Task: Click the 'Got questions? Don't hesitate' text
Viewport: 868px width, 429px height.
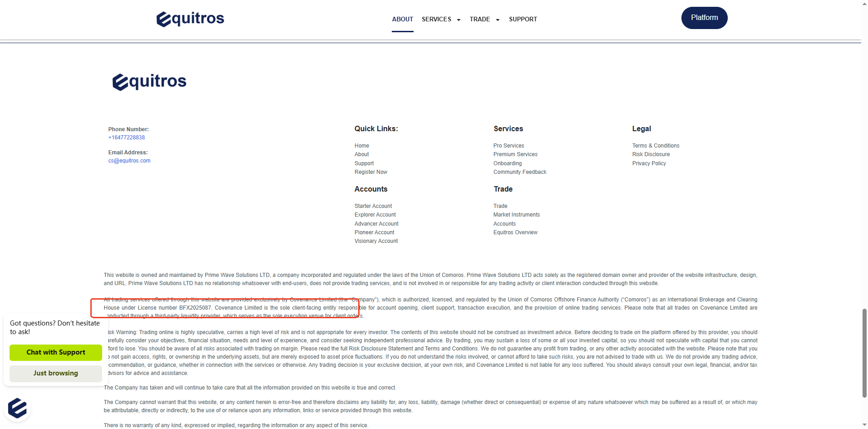Action: (x=55, y=327)
